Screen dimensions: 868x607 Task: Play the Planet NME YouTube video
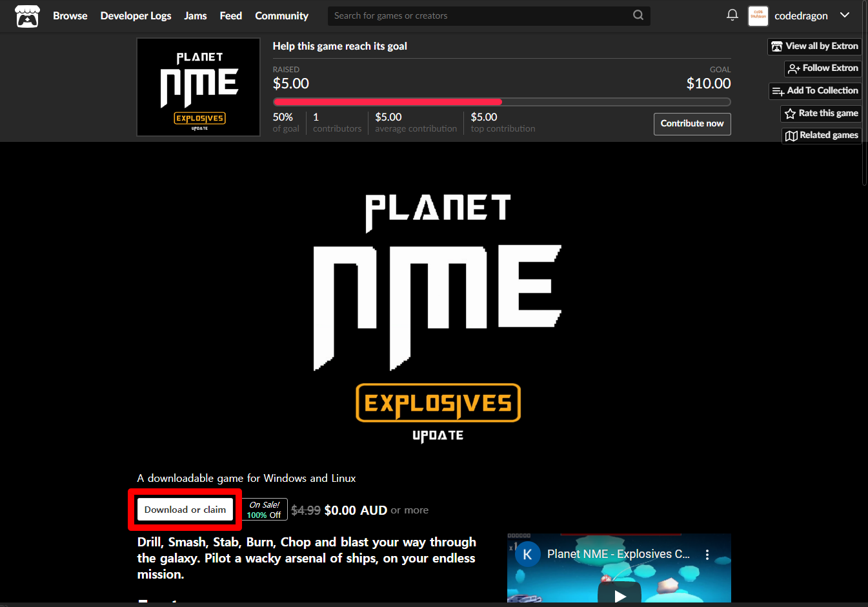[x=620, y=595]
